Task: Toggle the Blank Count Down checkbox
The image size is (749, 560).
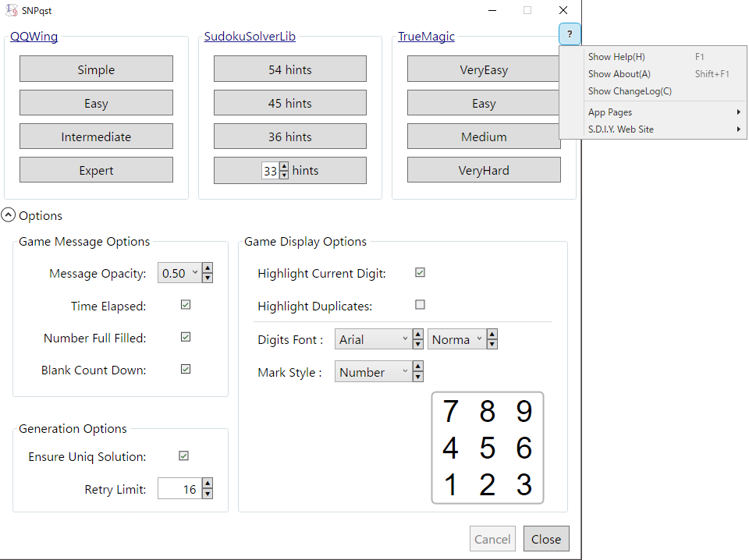Action: point(186,369)
